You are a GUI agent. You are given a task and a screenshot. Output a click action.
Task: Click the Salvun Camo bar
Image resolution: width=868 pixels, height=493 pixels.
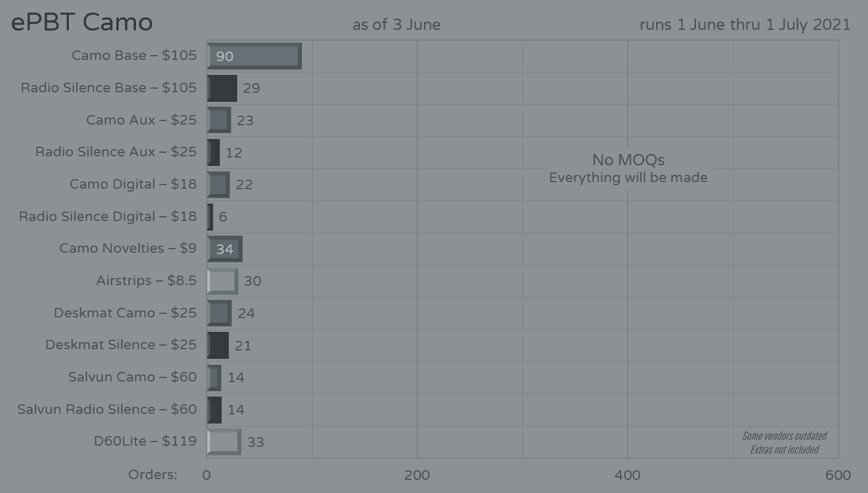[214, 377]
